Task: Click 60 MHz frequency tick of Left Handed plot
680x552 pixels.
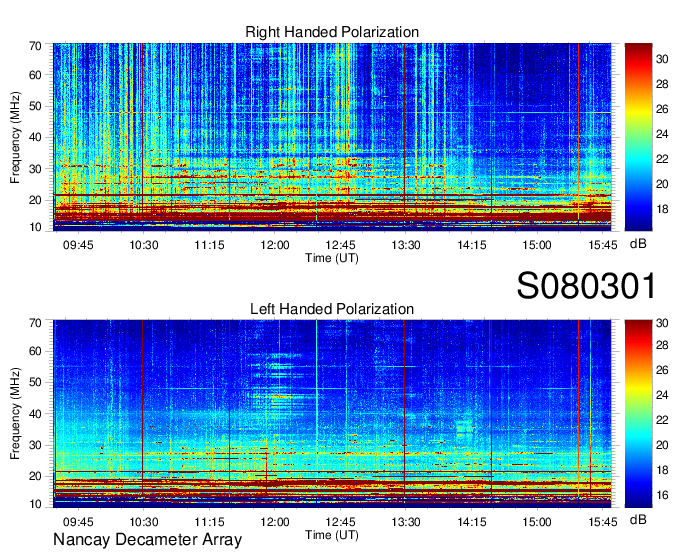Action: pyautogui.click(x=35, y=351)
